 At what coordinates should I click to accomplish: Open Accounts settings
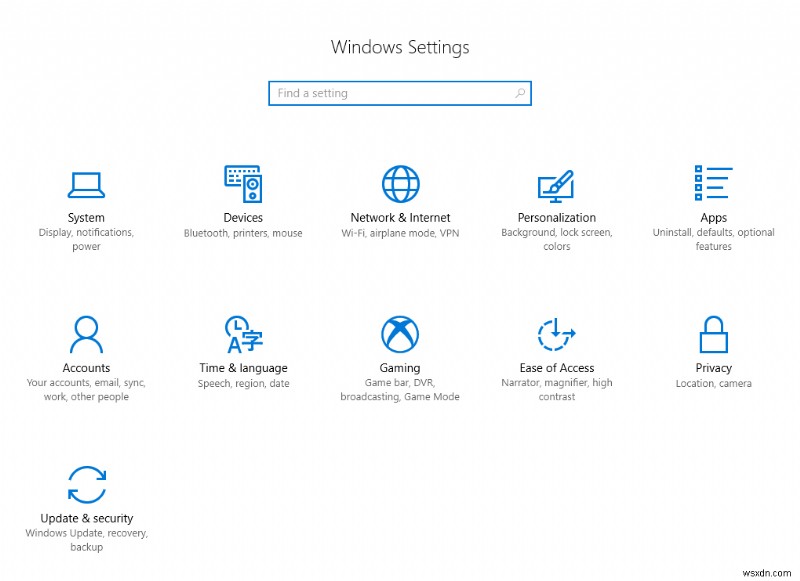pos(86,334)
